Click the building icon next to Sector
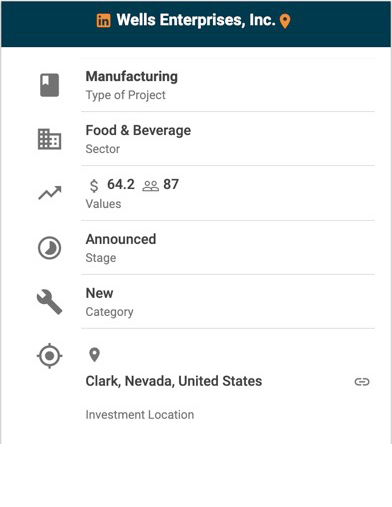 pos(49,139)
